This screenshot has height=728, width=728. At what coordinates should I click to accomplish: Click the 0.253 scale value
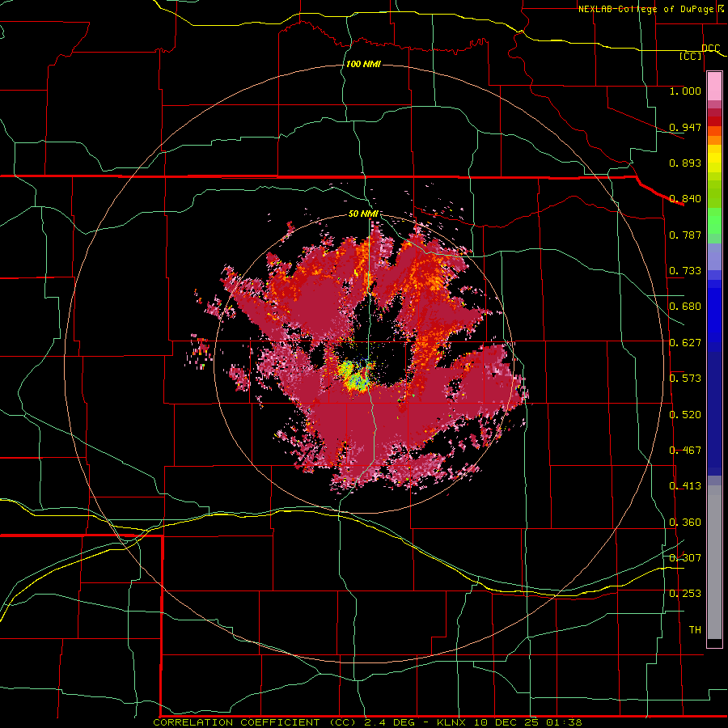click(x=685, y=594)
